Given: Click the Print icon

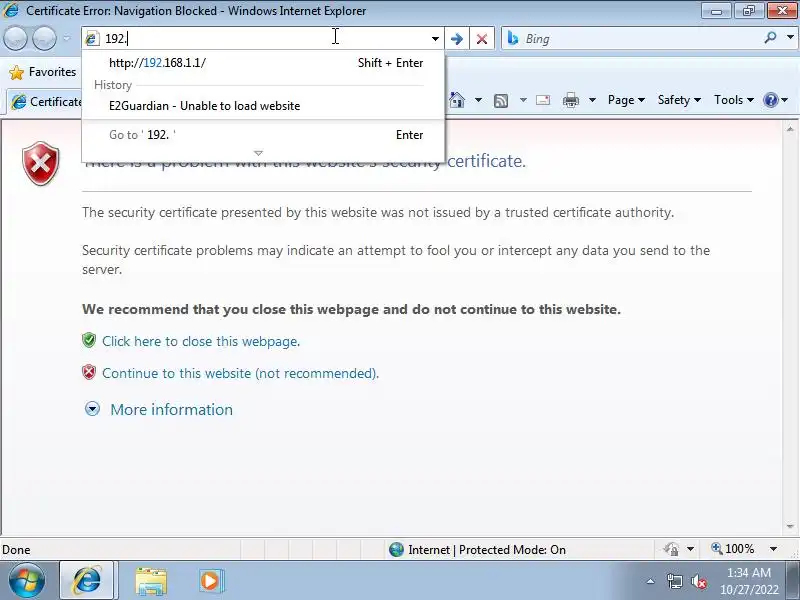Looking at the screenshot, I should tap(570, 100).
